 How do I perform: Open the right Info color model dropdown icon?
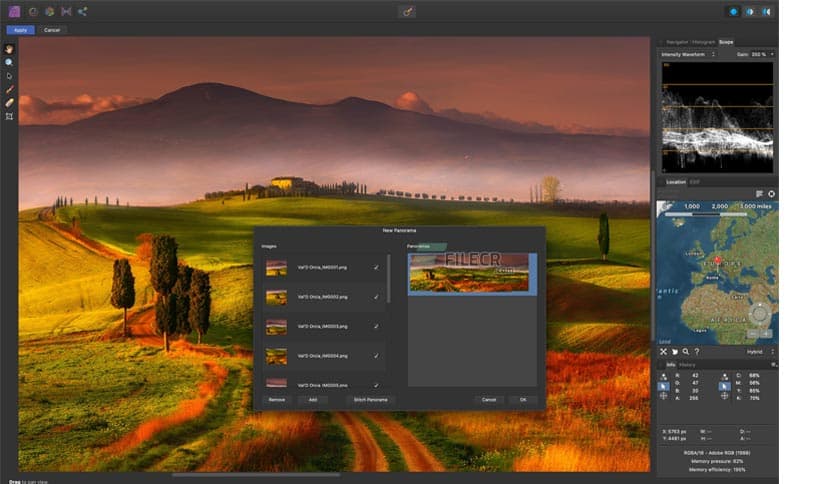coord(724,376)
